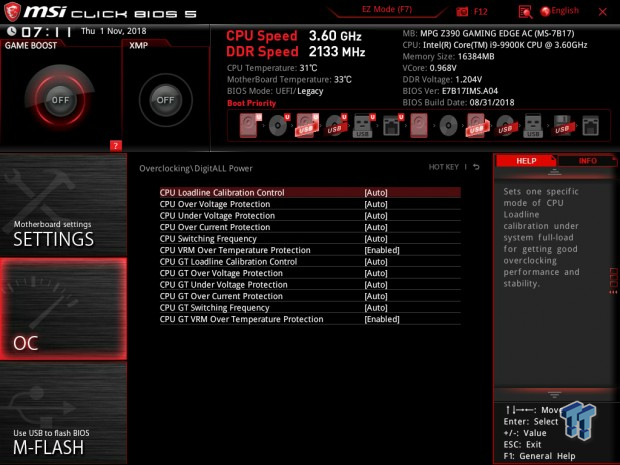Select the CPU GT Switching Frequency row
The height and width of the screenshot is (465, 620).
(310, 308)
